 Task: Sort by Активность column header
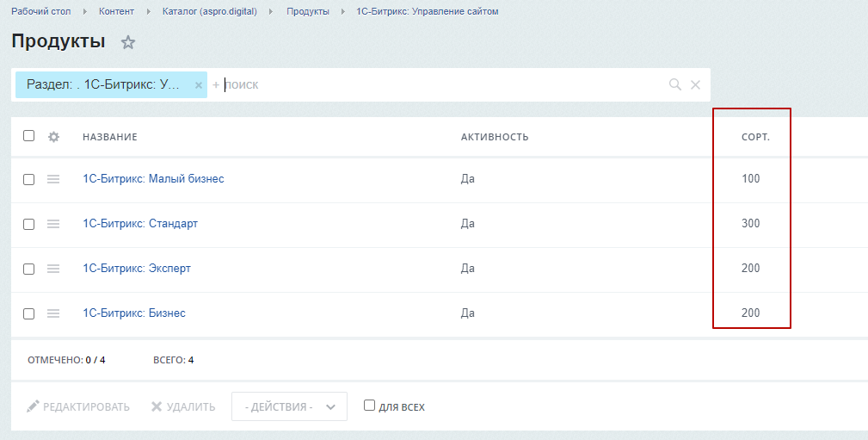click(495, 137)
